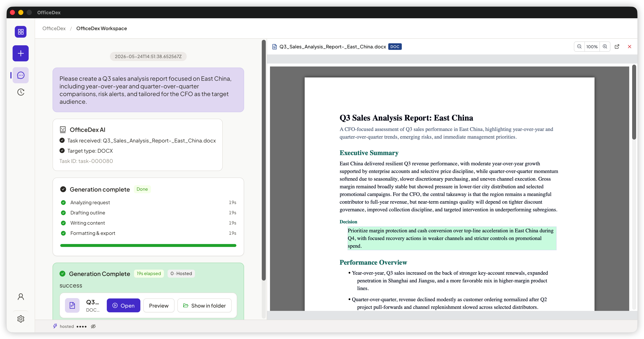Click the DOC file type badge
The width and height of the screenshot is (644, 339).
[x=395, y=47]
